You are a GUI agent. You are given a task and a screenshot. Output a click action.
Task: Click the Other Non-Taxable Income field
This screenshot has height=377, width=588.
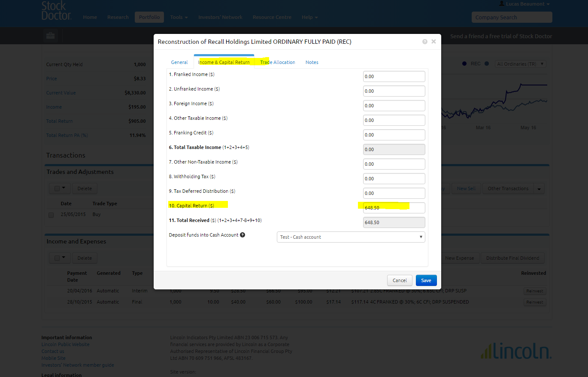(x=394, y=164)
